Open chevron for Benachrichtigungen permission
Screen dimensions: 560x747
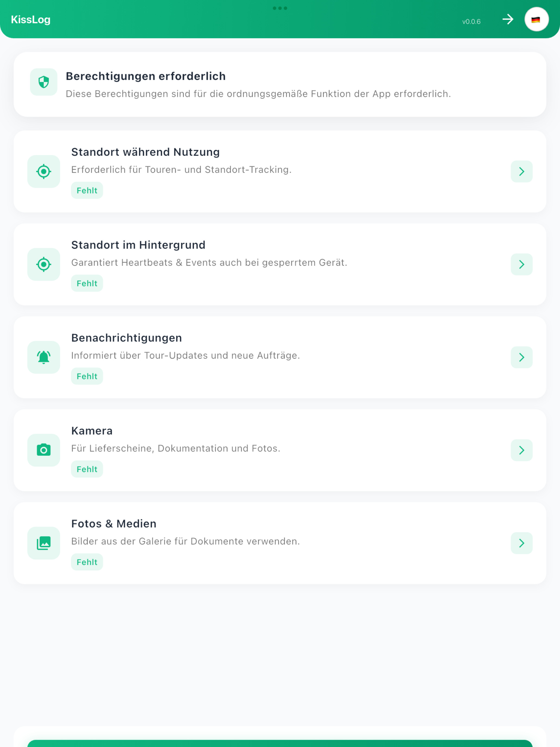coord(521,357)
